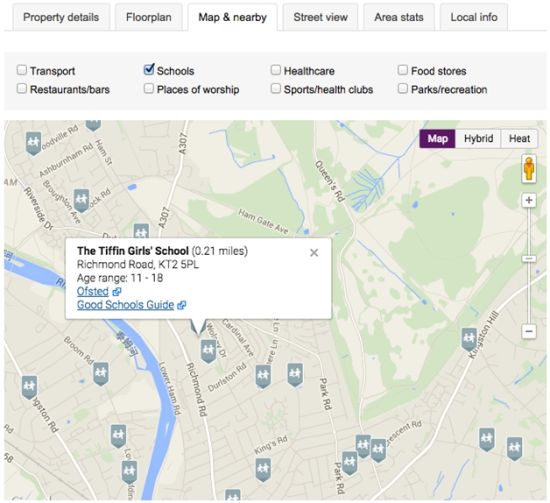This screenshot has width=550, height=503.
Task: Select the school marker on Kingston Hill
Action: click(x=469, y=339)
